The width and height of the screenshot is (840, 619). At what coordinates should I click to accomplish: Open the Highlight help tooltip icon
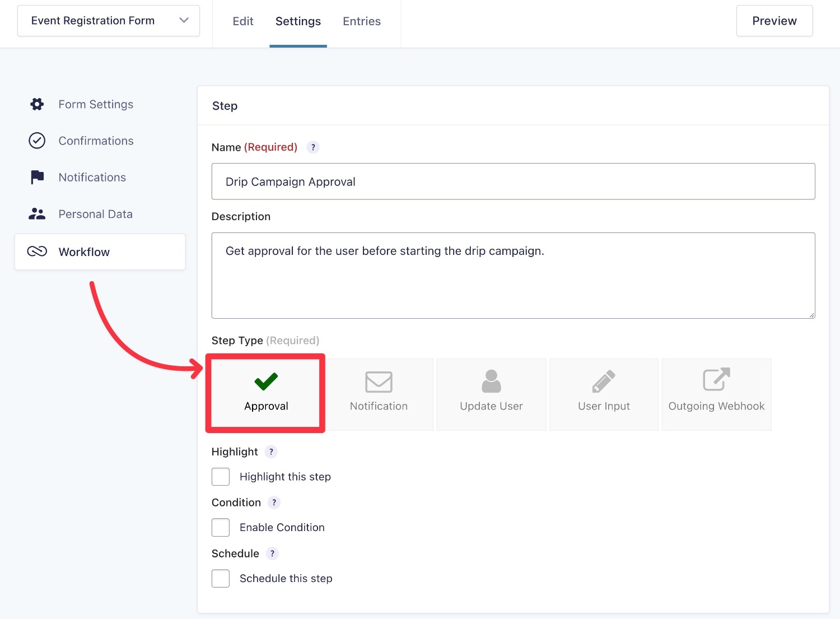(271, 452)
